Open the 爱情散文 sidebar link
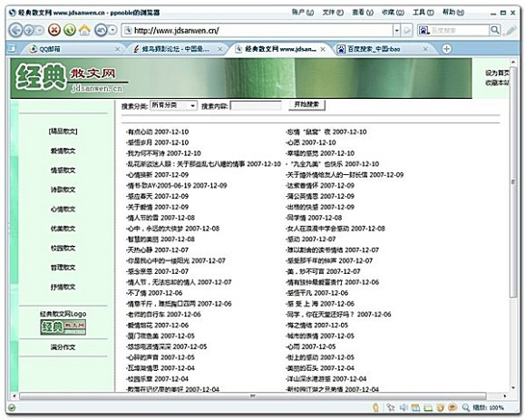 coord(63,151)
